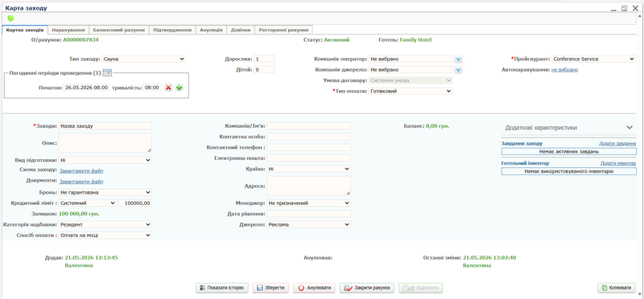The width and height of the screenshot is (644, 299).
Task: Click the Компанія-оператор field
Action: click(x=411, y=59)
